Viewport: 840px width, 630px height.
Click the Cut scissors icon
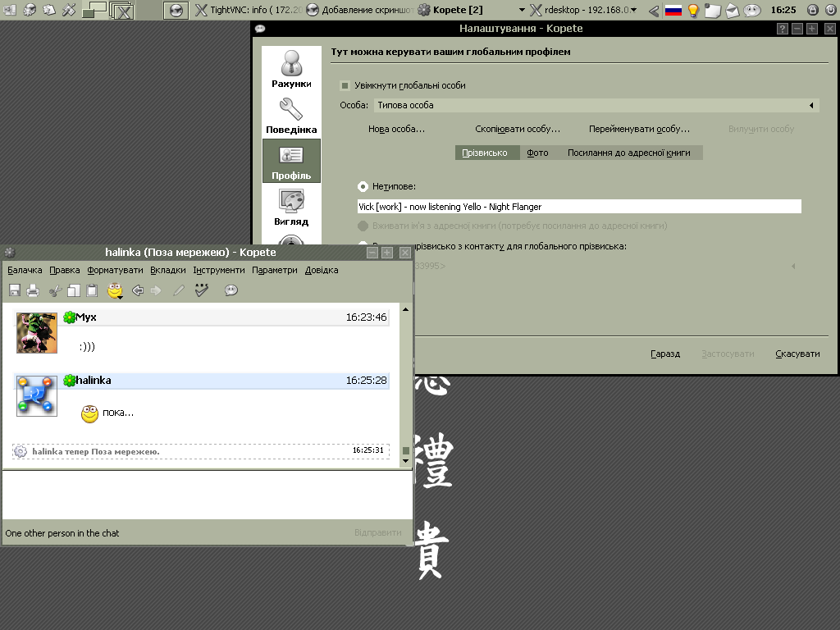point(55,290)
